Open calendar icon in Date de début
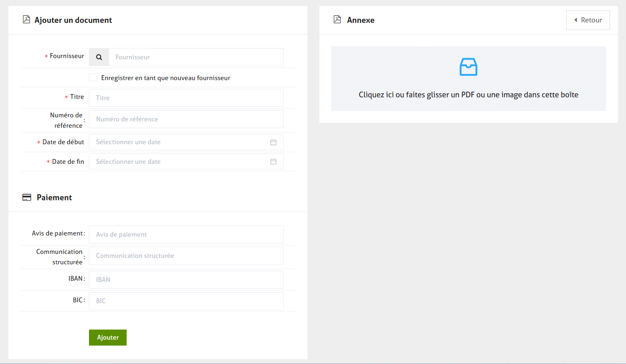Image resolution: width=626 pixels, height=364 pixels. (273, 142)
